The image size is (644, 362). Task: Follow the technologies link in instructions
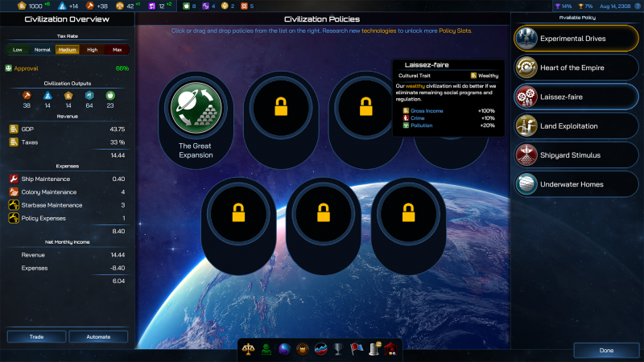point(378,31)
